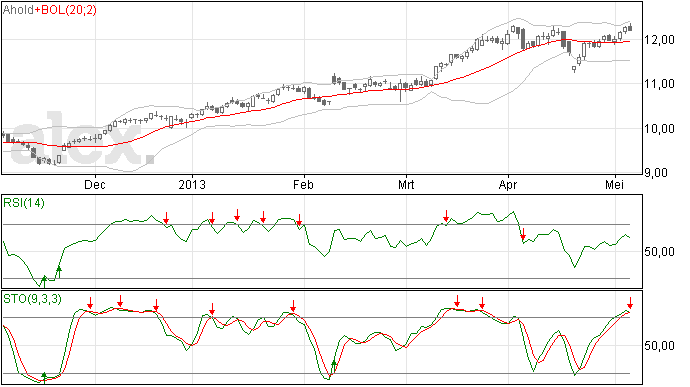This screenshot has width=690, height=387.
Task: Click the RSI(14) indicator label
Action: tap(24, 203)
